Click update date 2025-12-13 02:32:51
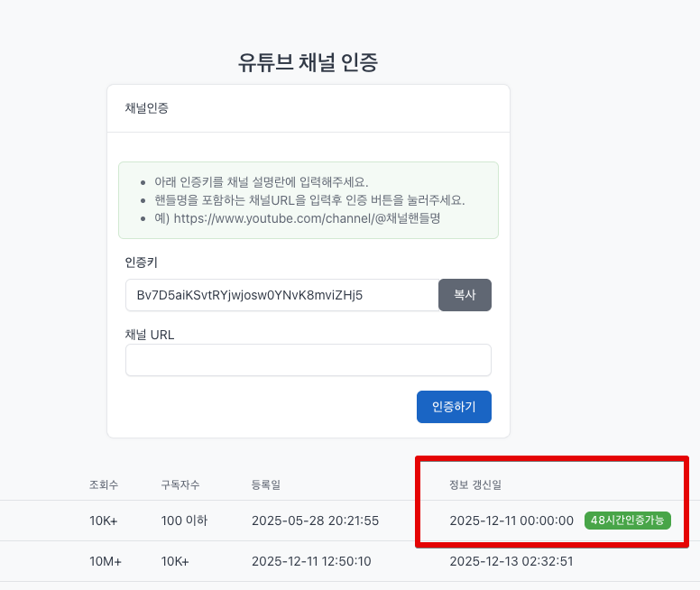This screenshot has width=700, height=590. [511, 561]
